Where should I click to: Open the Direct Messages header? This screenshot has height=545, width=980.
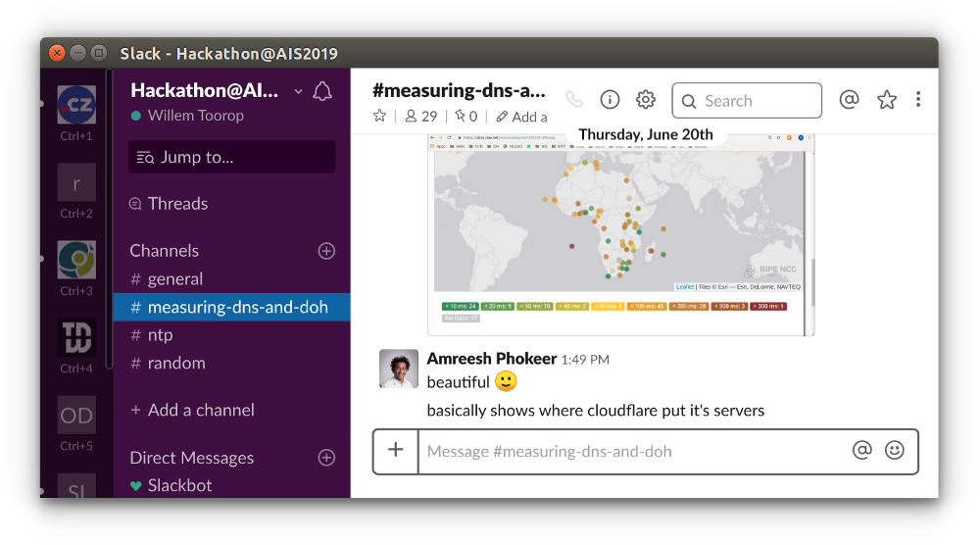[x=192, y=458]
